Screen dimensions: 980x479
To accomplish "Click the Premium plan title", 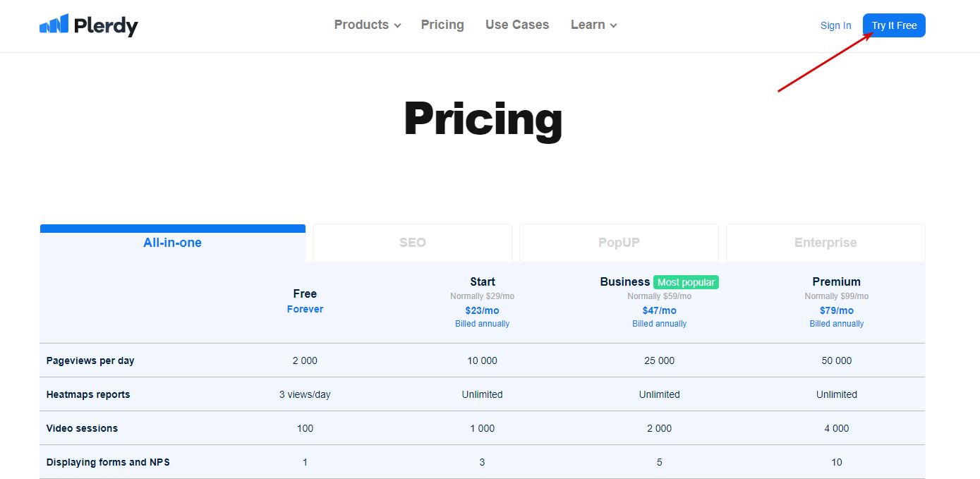I will point(837,281).
